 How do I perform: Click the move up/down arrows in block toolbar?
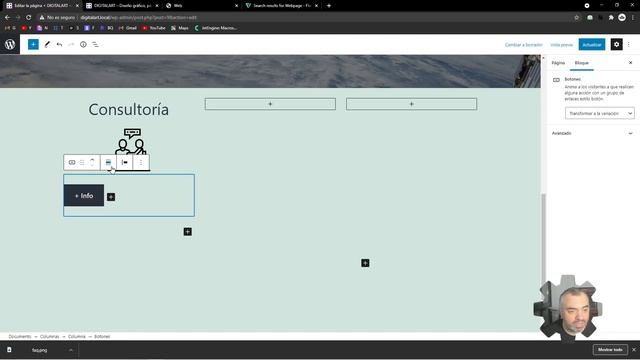pyautogui.click(x=92, y=162)
